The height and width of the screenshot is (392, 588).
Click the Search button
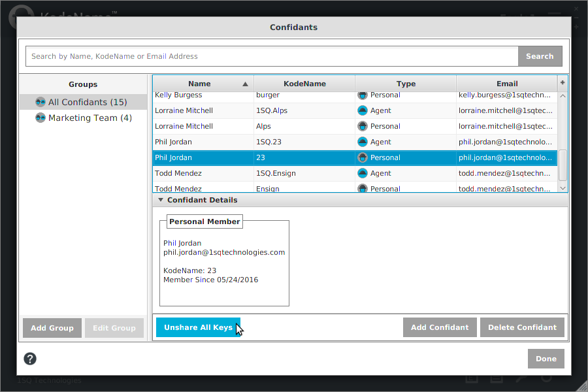pyautogui.click(x=540, y=56)
